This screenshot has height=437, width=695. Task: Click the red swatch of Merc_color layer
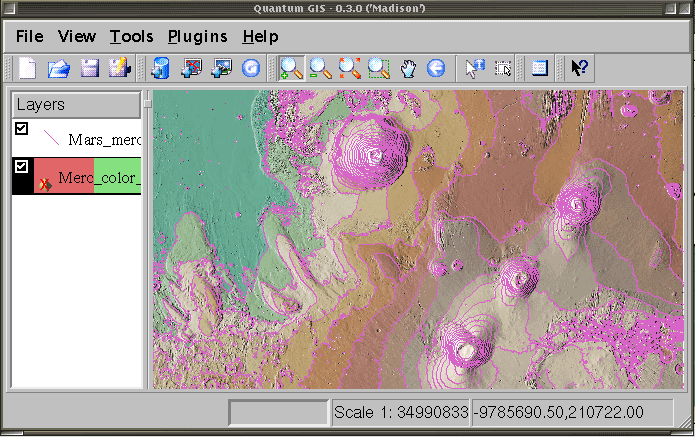click(64, 175)
